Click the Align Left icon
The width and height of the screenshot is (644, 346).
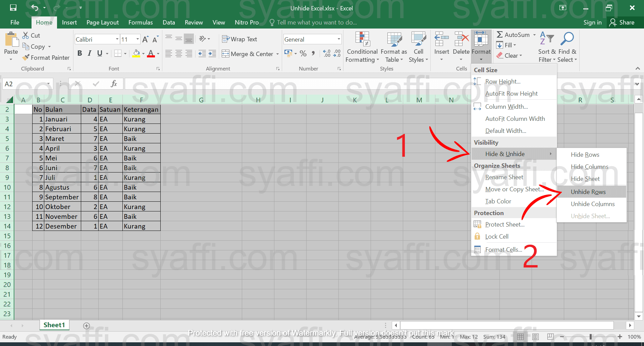tap(169, 53)
